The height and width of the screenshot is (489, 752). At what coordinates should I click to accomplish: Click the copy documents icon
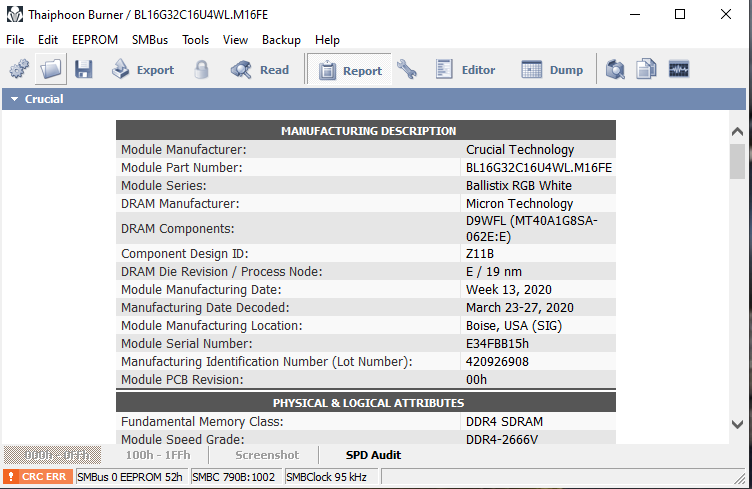click(x=646, y=70)
